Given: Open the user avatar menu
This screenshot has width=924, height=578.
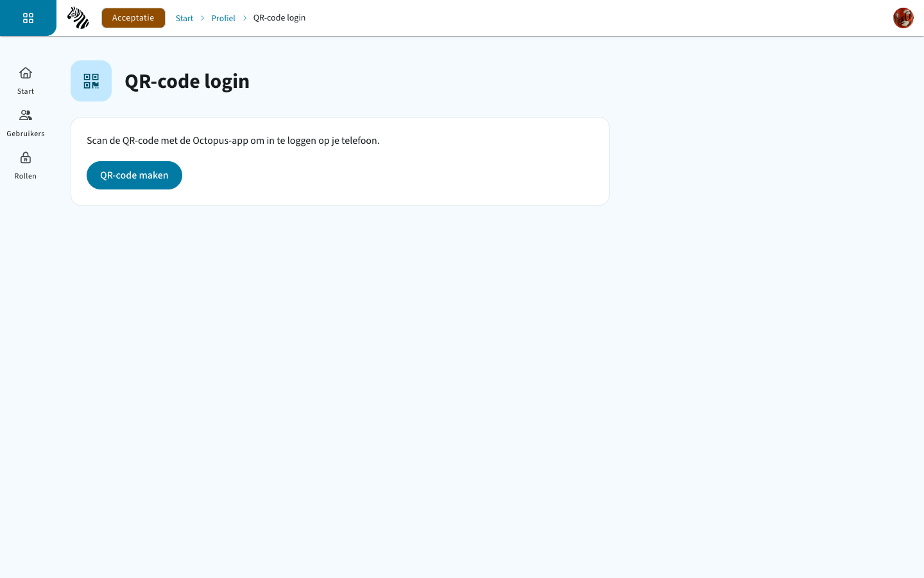Looking at the screenshot, I should (x=903, y=18).
